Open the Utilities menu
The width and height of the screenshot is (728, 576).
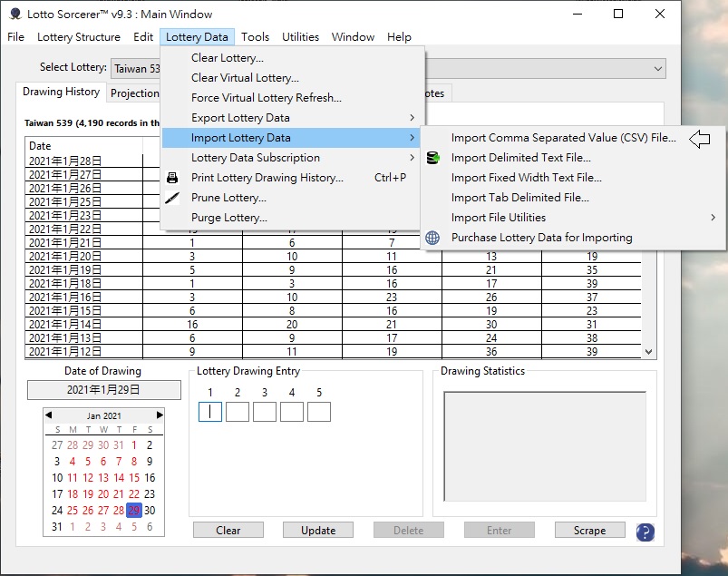pos(300,37)
